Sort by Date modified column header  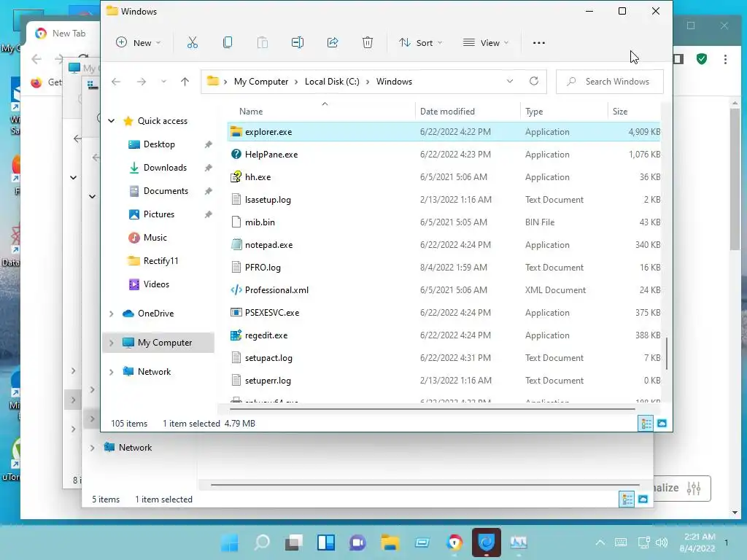[x=447, y=112]
